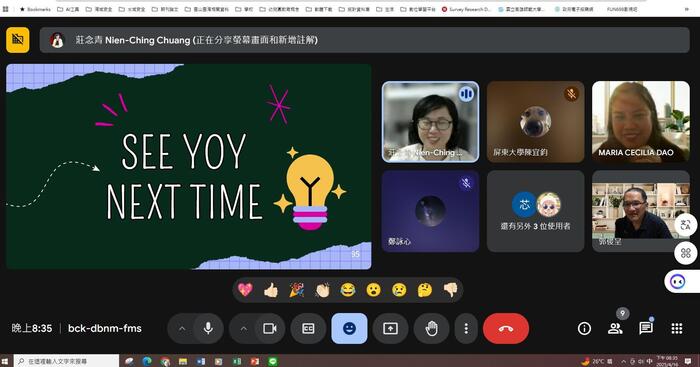
Task: Send the thinking face reaction
Action: pos(425,290)
